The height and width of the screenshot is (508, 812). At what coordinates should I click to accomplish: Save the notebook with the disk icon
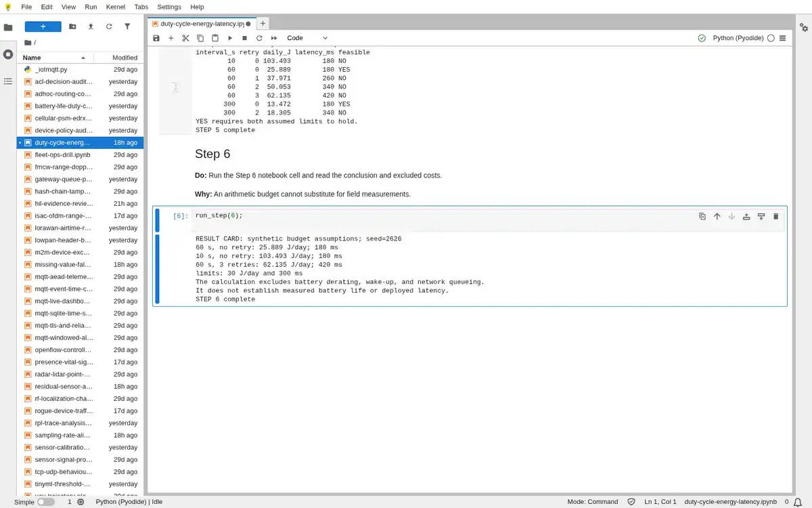point(156,38)
